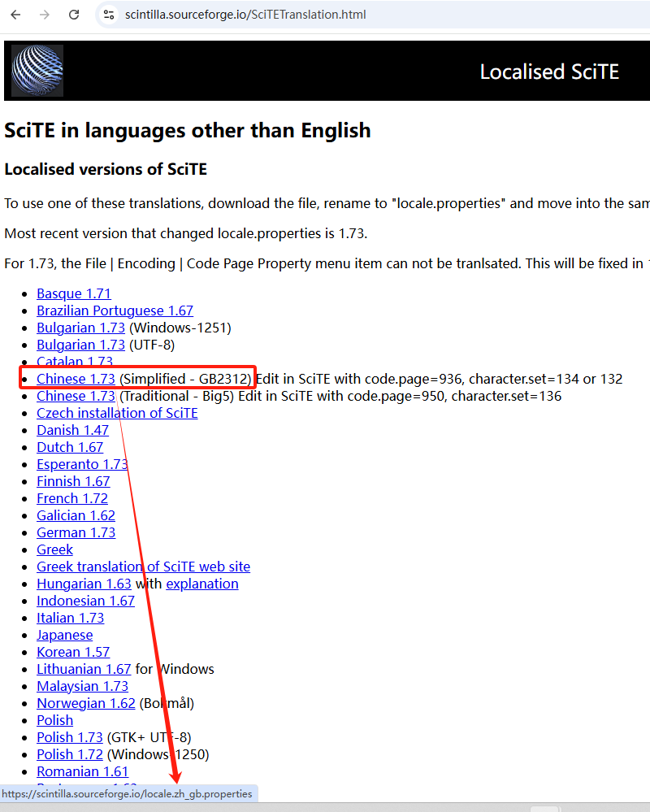This screenshot has width=650, height=812.
Task: Open the Malaysian 1.73 link
Action: click(x=82, y=687)
